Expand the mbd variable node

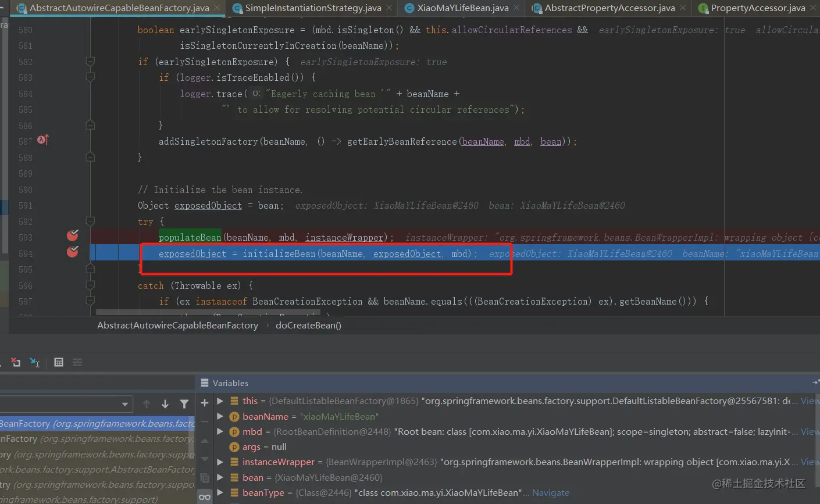(x=220, y=432)
